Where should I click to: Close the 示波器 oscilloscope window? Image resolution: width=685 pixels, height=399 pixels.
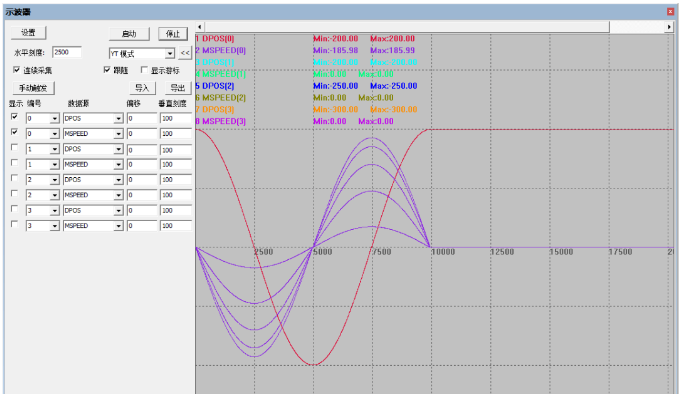click(x=670, y=12)
